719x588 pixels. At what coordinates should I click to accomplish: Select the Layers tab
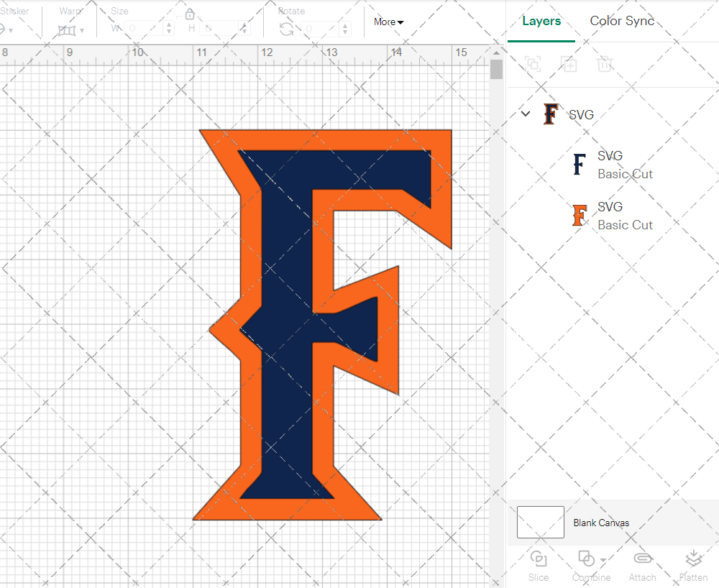(541, 21)
